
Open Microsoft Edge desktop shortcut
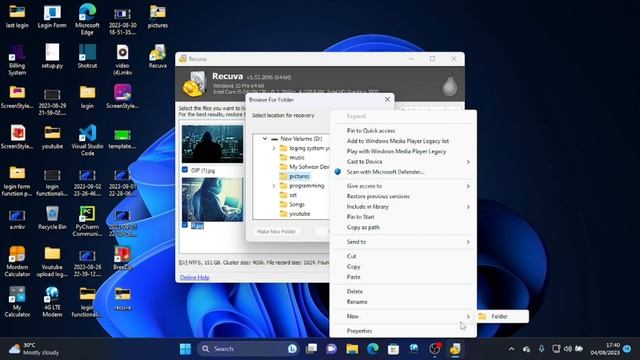(x=87, y=19)
